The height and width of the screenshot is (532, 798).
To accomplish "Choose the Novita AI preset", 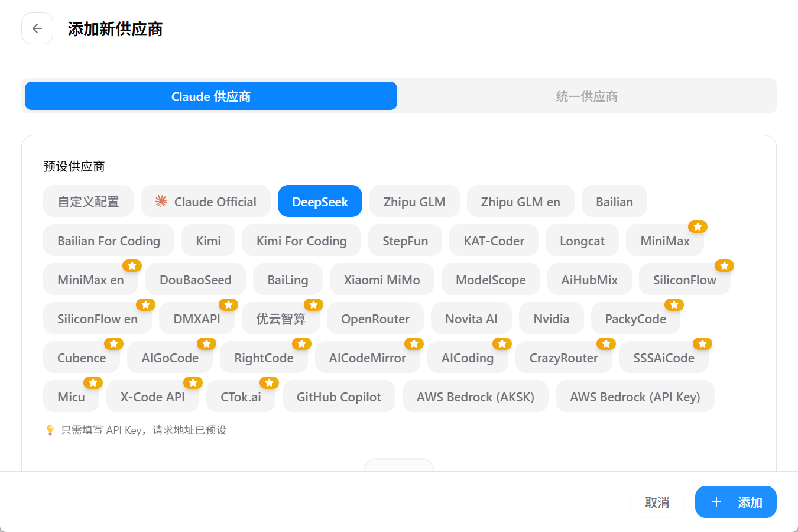I will point(471,319).
